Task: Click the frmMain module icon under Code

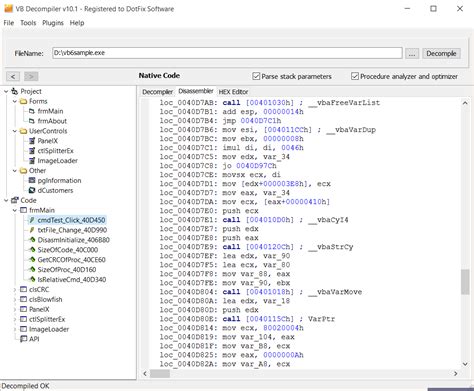Action: point(23,210)
